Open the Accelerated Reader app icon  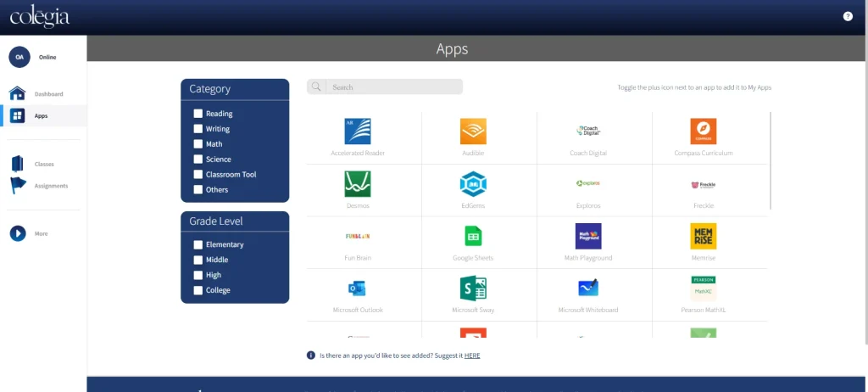tap(358, 132)
